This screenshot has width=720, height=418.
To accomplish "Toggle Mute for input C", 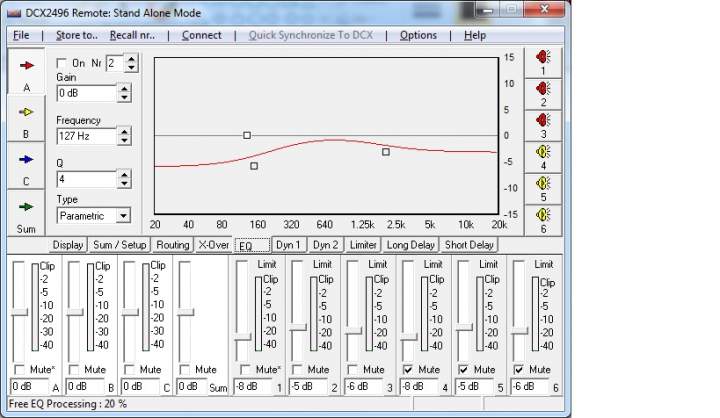I will (x=129, y=369).
